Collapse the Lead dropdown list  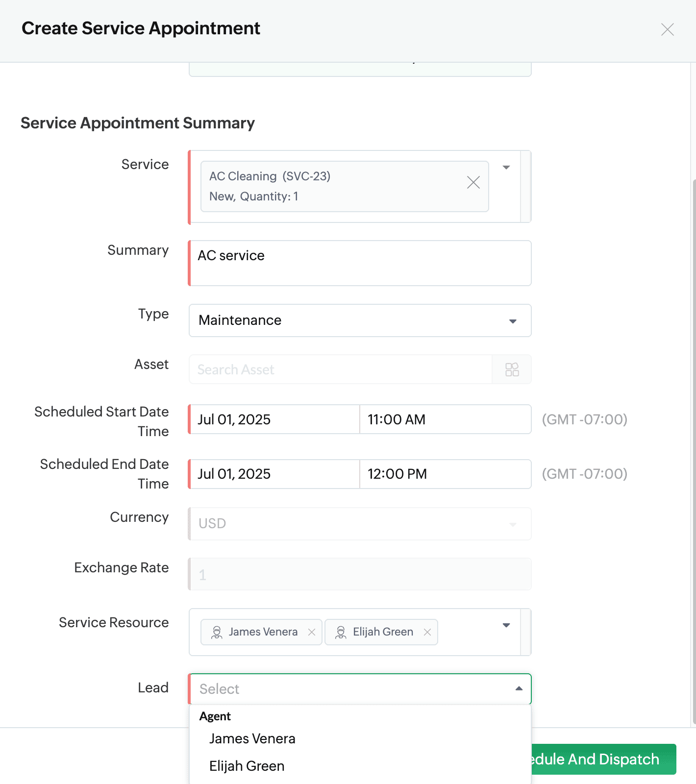pyautogui.click(x=519, y=688)
